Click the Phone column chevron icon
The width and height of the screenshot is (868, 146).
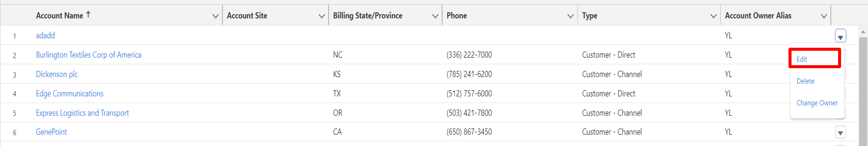(570, 16)
